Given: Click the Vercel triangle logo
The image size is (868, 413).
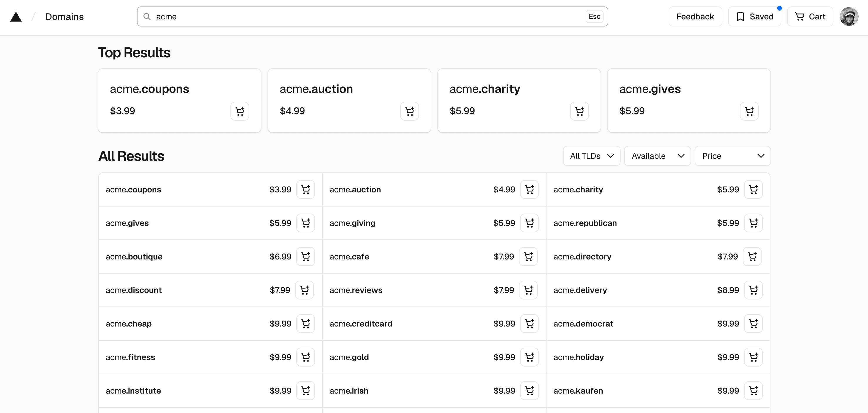Looking at the screenshot, I should click(16, 16).
